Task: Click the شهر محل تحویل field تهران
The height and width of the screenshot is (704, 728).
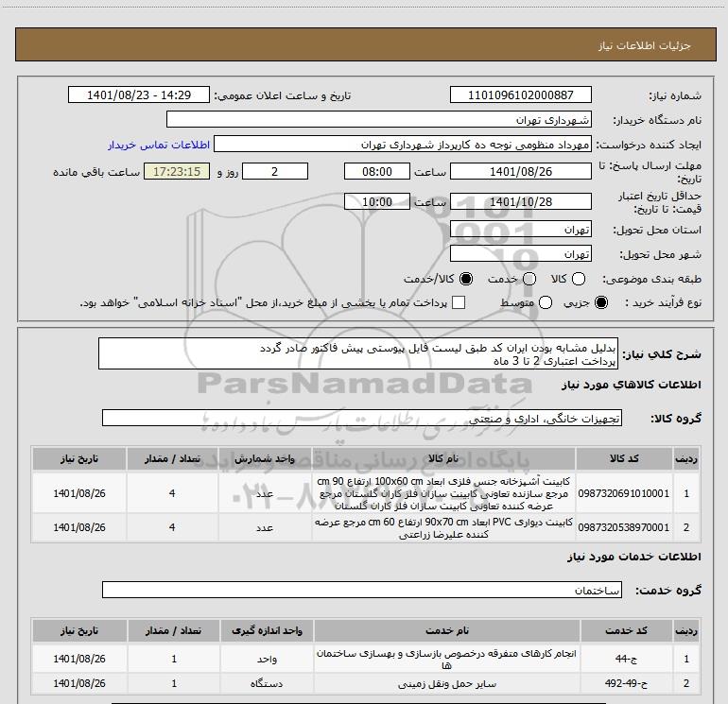Action: coord(520,253)
